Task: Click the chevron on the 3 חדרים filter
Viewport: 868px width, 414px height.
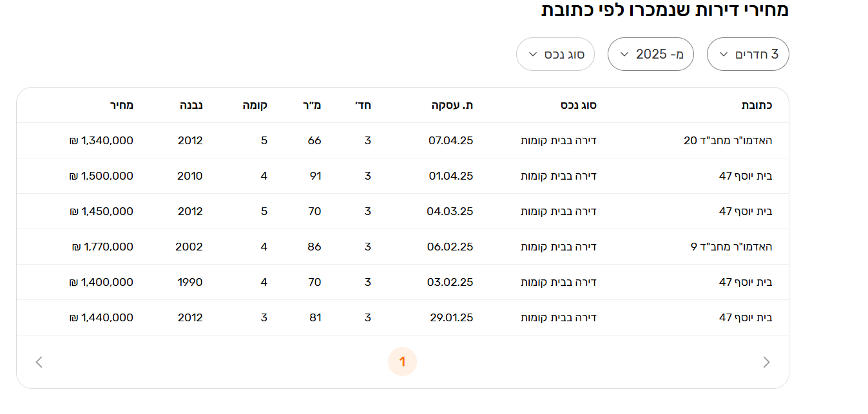Action: (x=723, y=54)
